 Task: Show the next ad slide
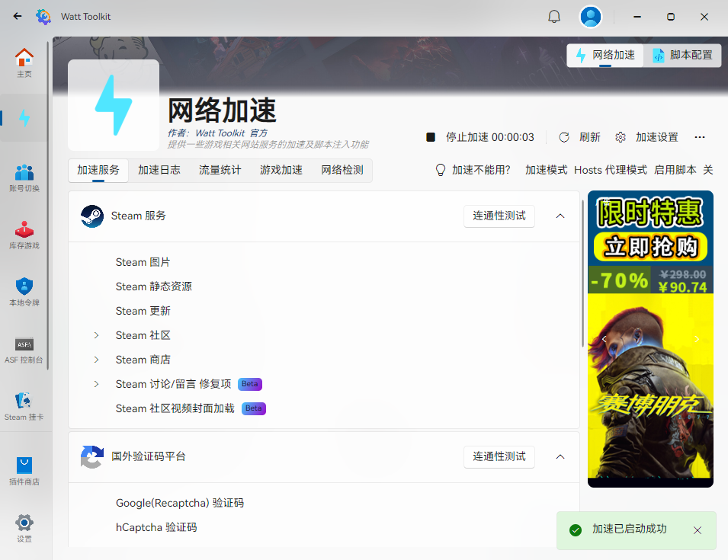pos(697,339)
